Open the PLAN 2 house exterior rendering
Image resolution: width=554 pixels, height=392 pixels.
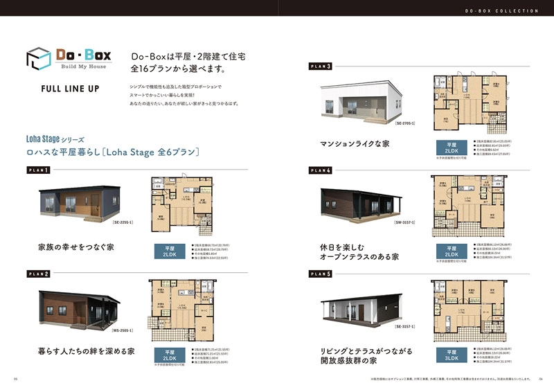[79, 310]
